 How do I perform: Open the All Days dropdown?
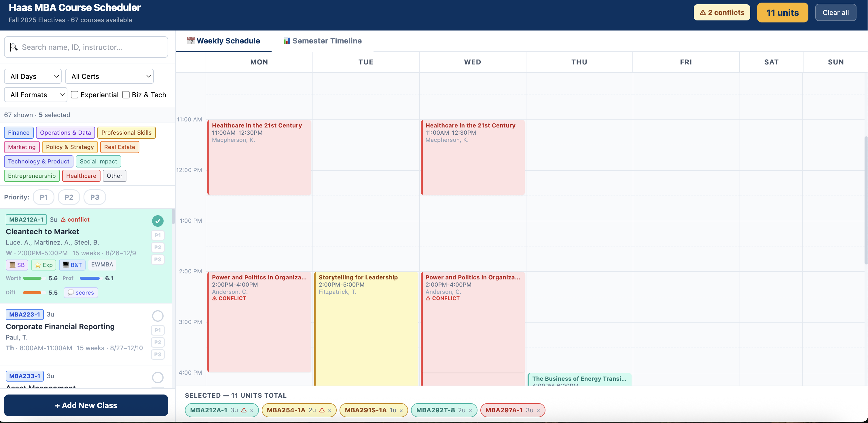coord(33,77)
